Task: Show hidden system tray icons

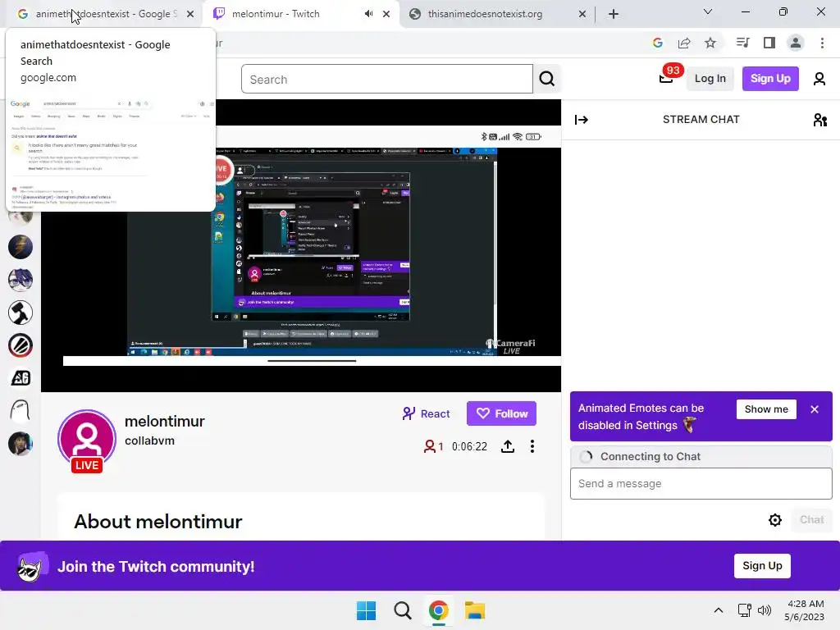Action: point(719,610)
